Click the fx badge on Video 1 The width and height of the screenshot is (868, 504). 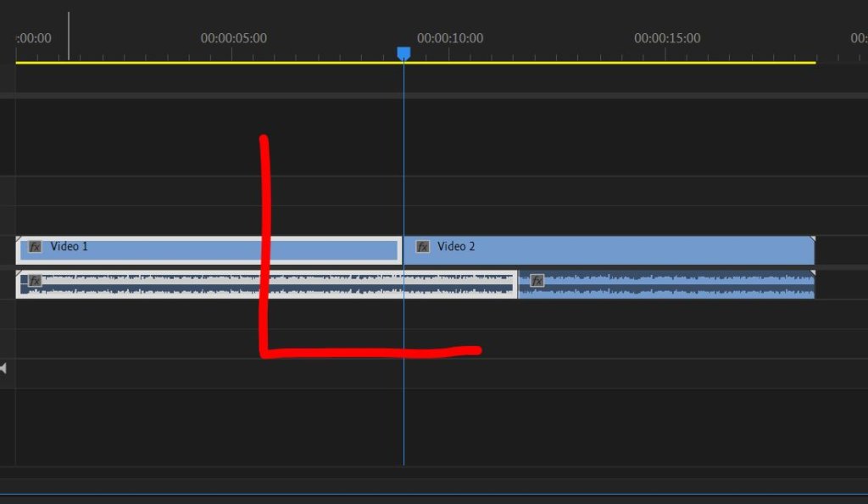(35, 246)
